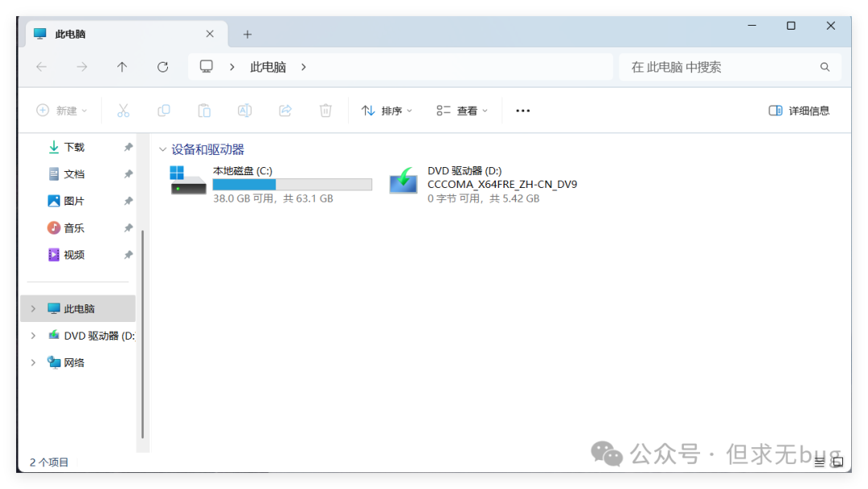Click the Cut scissors icon in toolbar
The image size is (868, 489).
point(123,111)
